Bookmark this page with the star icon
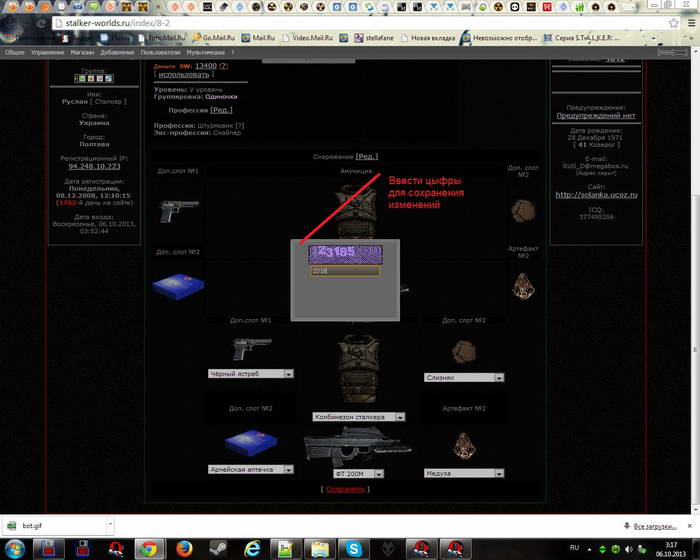This screenshot has height=560, width=700. coord(674,23)
